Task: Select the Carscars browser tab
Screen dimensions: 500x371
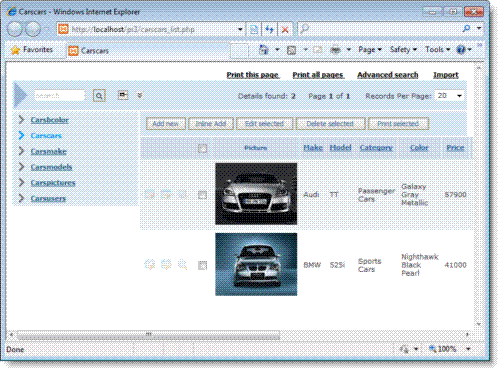Action: pyautogui.click(x=148, y=51)
